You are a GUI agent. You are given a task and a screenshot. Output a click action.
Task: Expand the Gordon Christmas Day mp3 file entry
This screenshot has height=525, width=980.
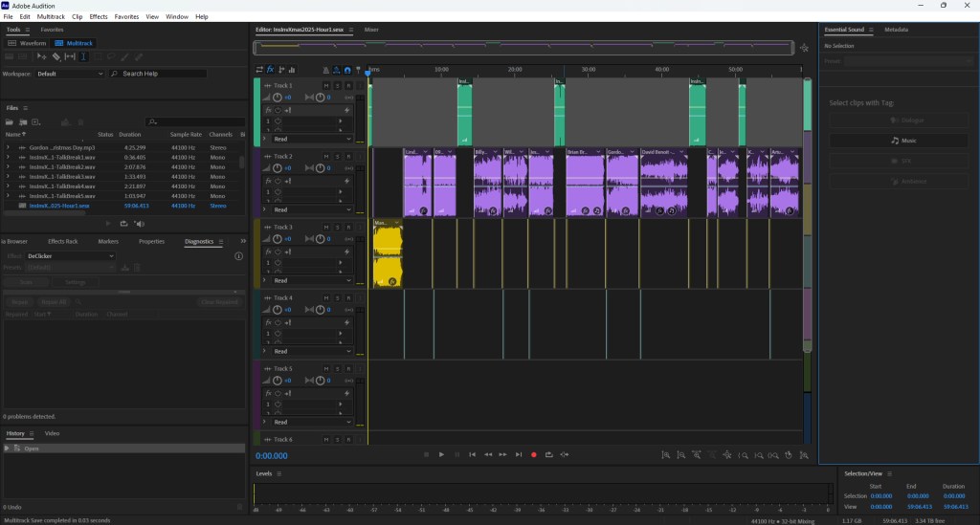click(x=8, y=148)
